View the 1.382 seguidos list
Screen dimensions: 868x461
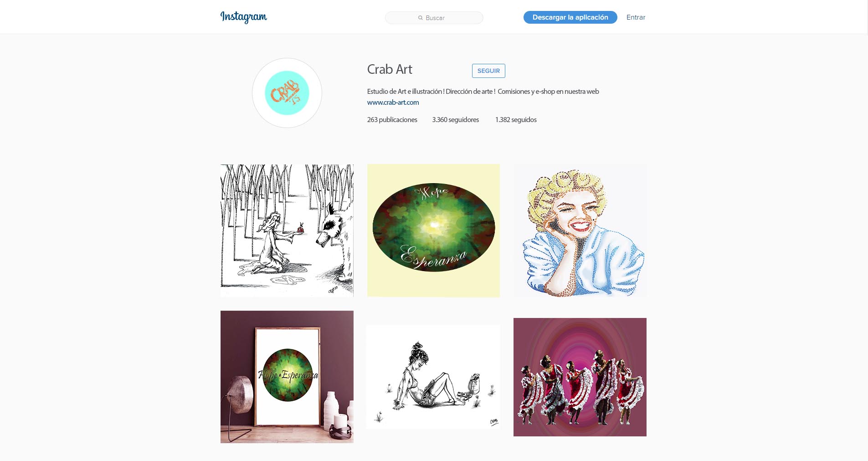[x=516, y=120]
